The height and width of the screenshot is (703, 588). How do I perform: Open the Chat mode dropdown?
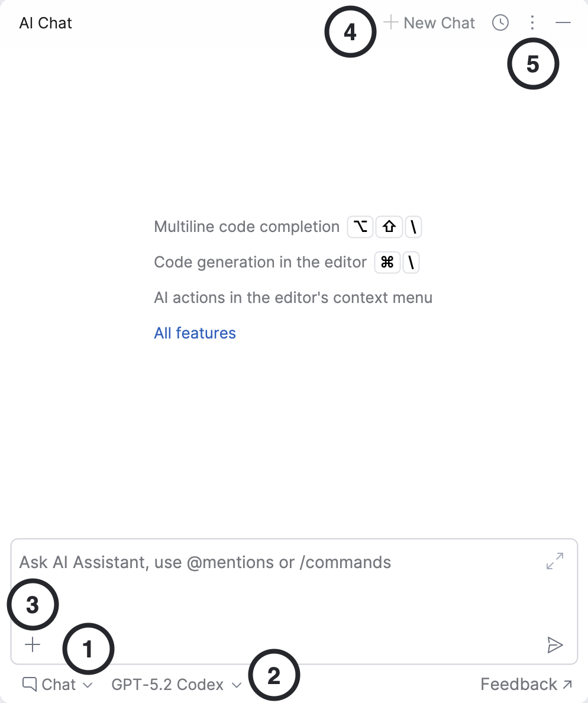[57, 684]
